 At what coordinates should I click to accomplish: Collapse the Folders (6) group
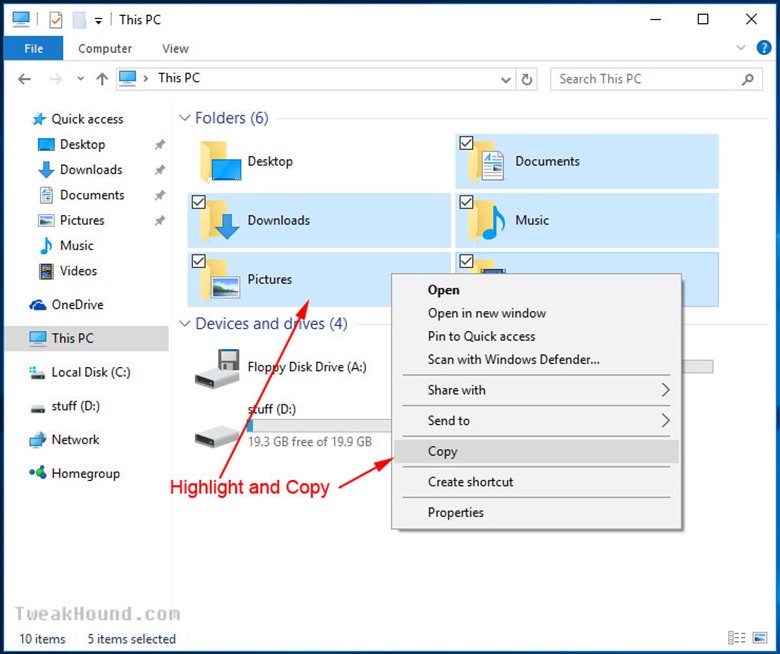(x=185, y=118)
